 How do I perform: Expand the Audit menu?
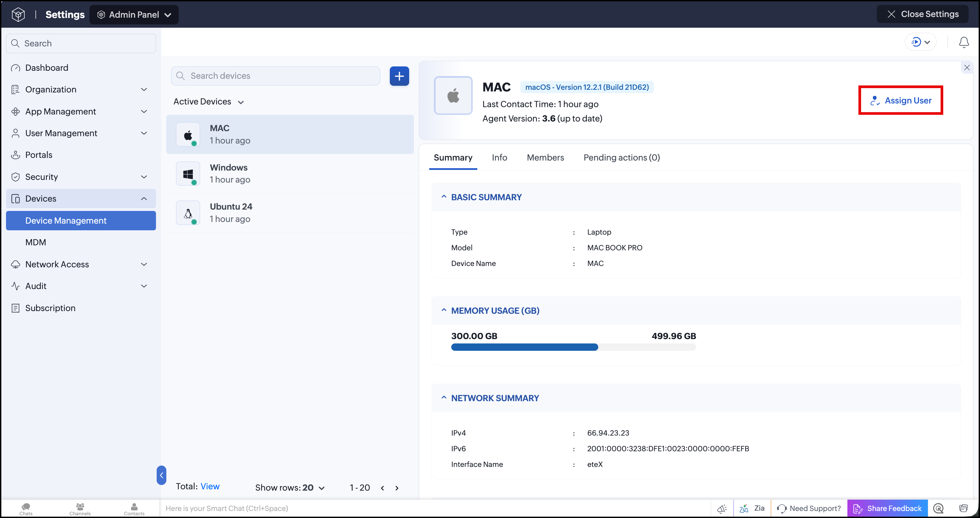[81, 286]
